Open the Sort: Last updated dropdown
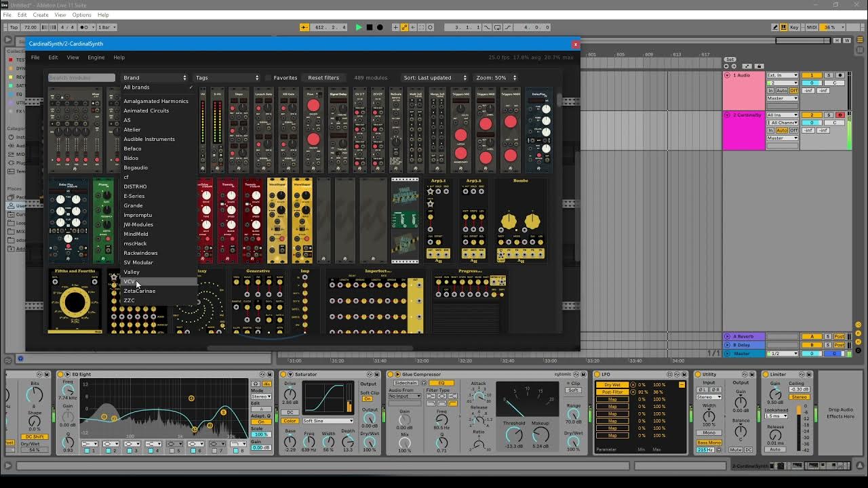Viewport: 868px width, 488px height. pos(435,77)
